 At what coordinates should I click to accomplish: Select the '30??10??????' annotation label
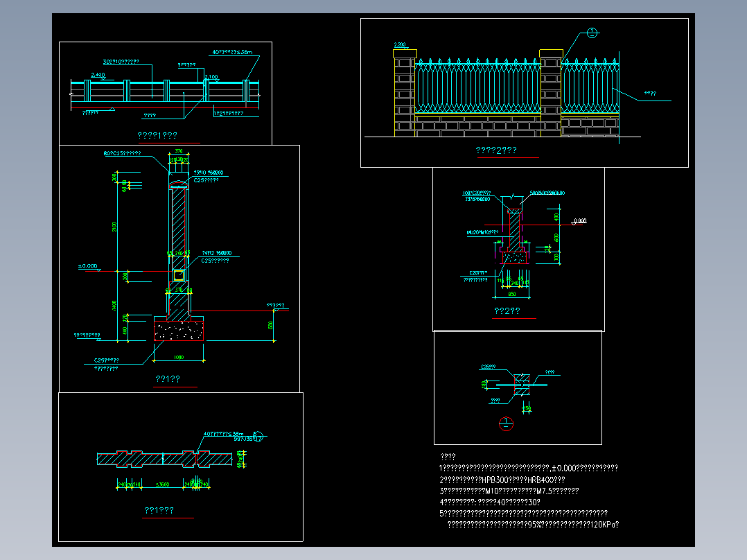point(121,62)
